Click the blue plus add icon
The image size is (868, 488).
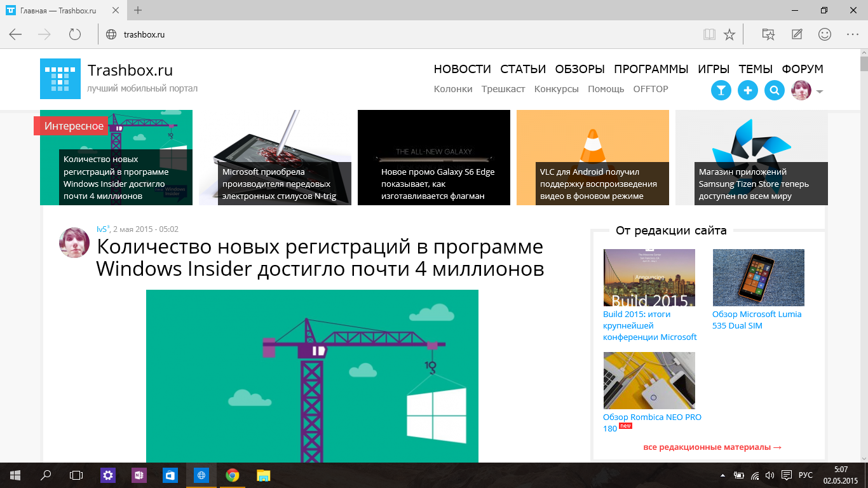[x=747, y=91]
